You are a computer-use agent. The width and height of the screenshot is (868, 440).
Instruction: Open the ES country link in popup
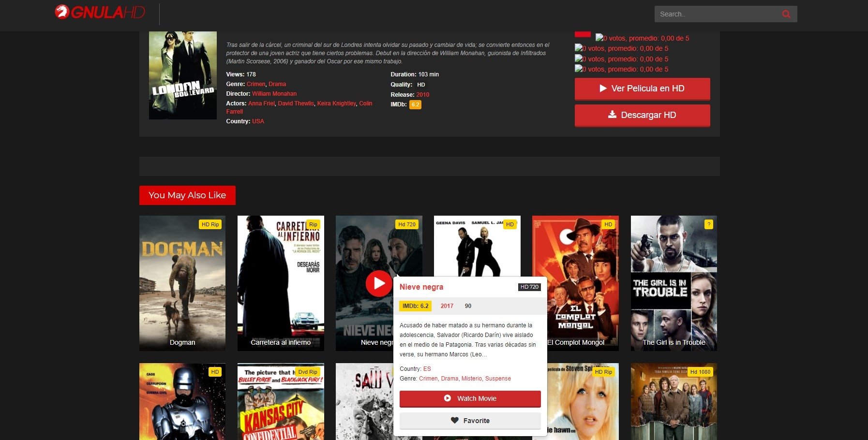(427, 369)
